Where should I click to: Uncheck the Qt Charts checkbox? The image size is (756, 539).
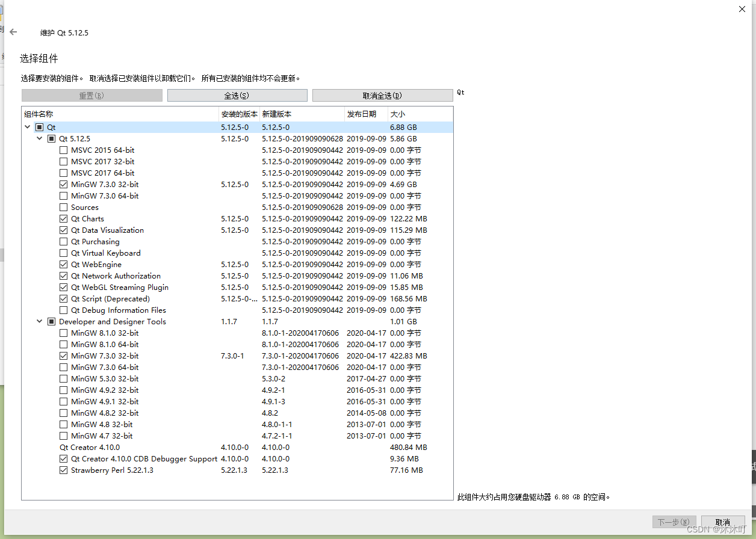64,219
